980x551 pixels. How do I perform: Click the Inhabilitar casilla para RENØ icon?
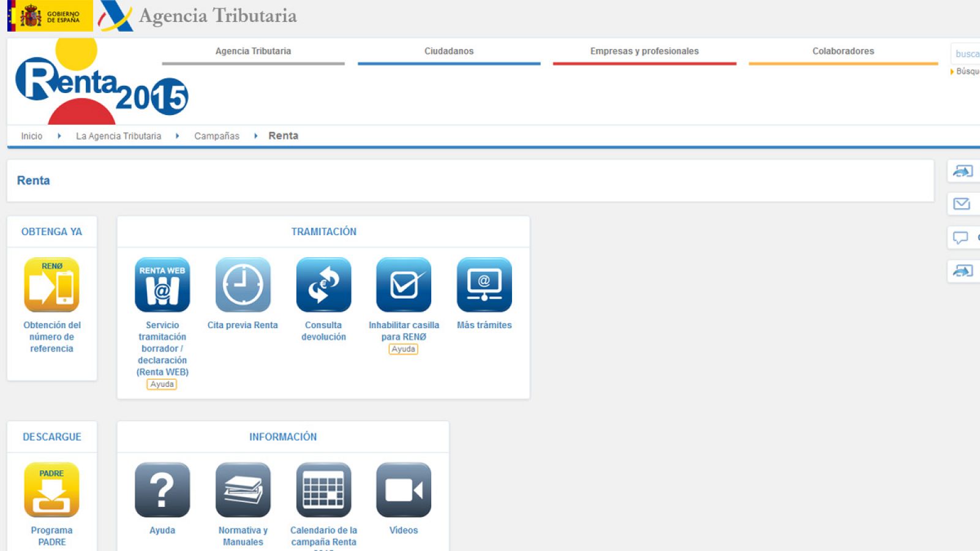(403, 285)
